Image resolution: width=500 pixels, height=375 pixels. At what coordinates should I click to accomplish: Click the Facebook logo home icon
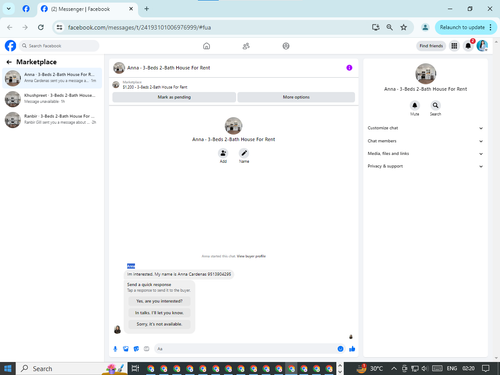(10, 46)
